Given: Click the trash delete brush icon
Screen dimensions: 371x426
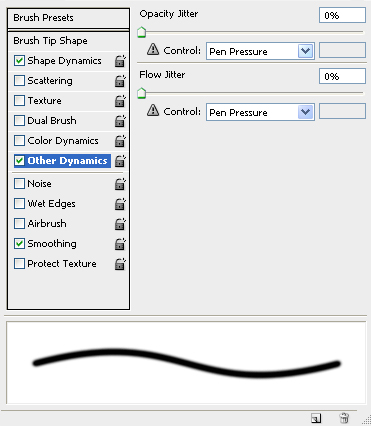Looking at the screenshot, I should [344, 418].
